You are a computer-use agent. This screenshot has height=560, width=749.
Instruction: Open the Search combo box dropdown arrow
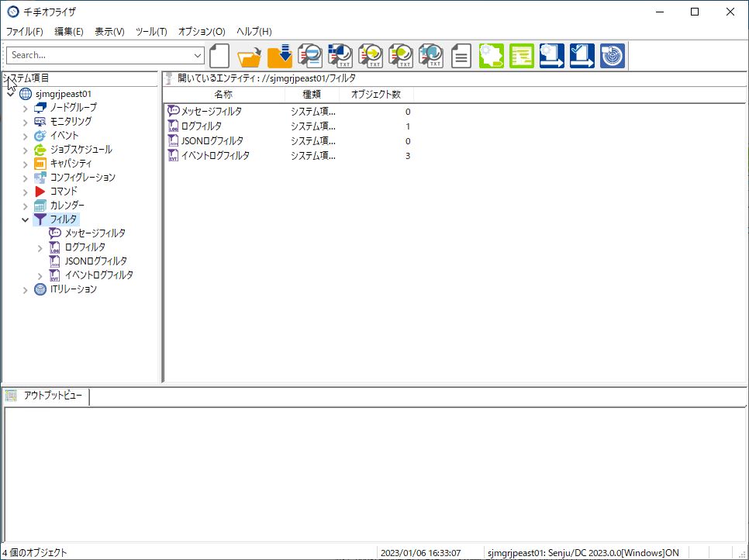(x=198, y=55)
